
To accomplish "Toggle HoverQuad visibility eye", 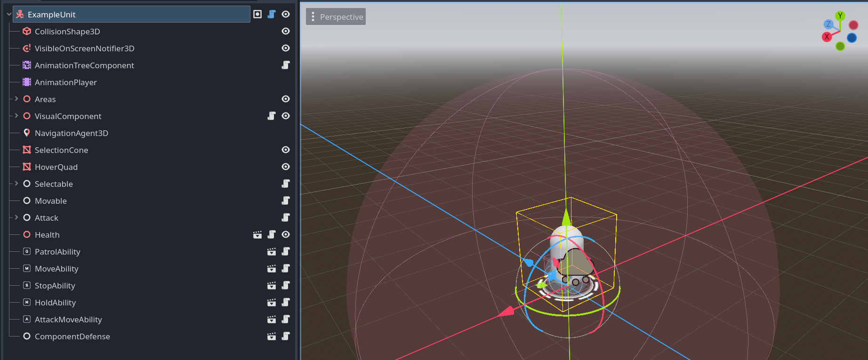I will coord(286,167).
